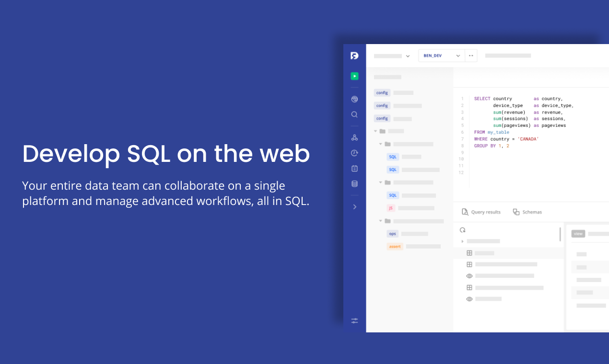Click the 'device_type' code line
The height and width of the screenshot is (364, 609).
533,105
